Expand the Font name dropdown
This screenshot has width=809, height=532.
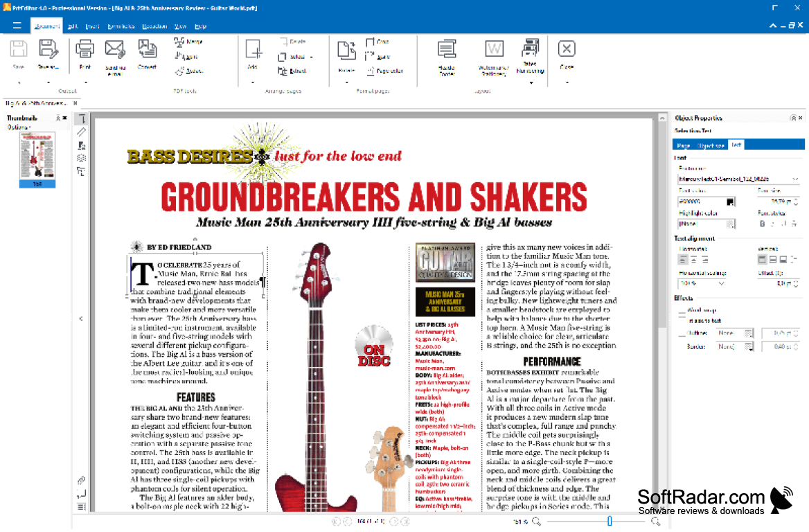tap(794, 179)
